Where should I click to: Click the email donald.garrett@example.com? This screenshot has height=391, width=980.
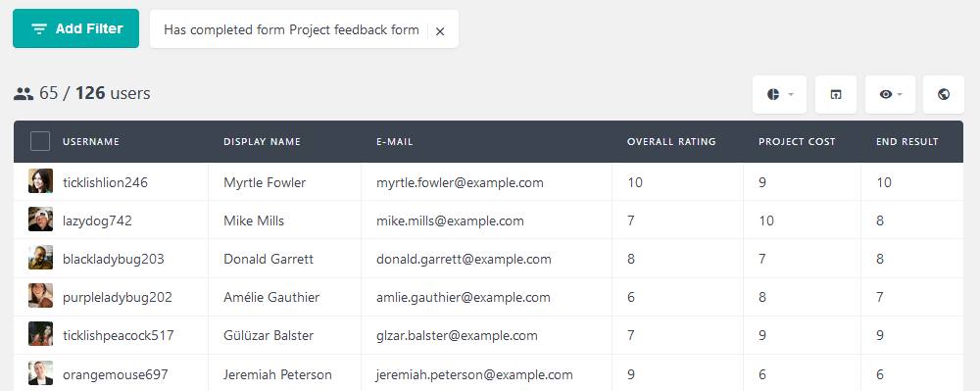[x=464, y=260]
